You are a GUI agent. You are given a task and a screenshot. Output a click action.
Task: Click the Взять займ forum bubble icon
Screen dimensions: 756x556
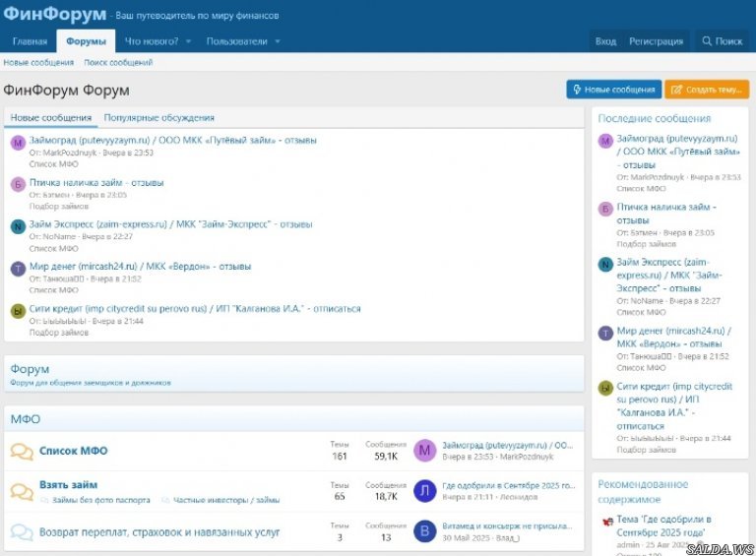coord(22,492)
